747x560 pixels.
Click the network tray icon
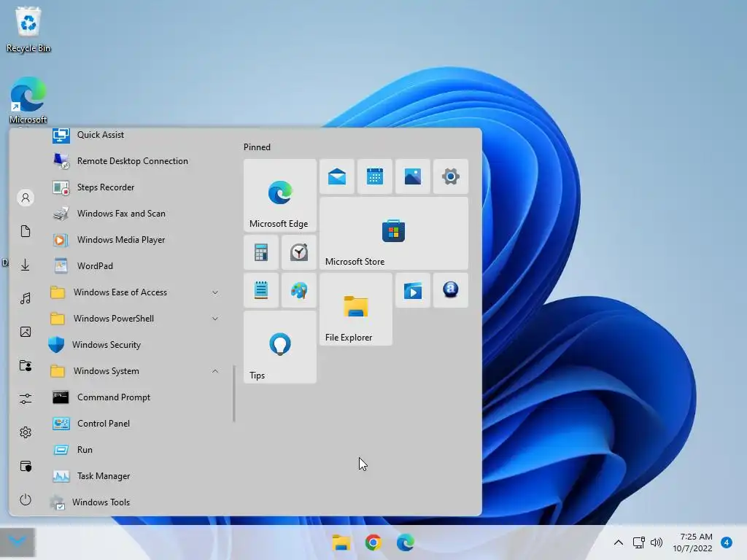(x=639, y=542)
